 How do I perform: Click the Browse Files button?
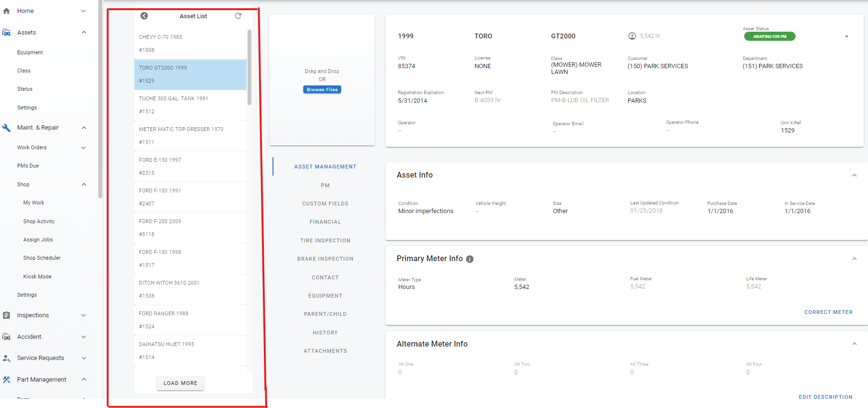(322, 90)
